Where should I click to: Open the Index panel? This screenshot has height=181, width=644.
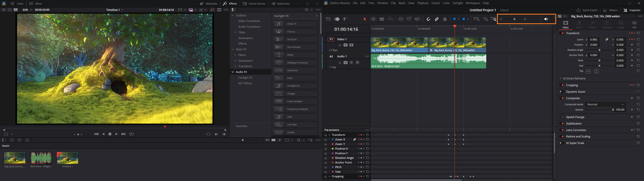pyautogui.click(x=17, y=3)
